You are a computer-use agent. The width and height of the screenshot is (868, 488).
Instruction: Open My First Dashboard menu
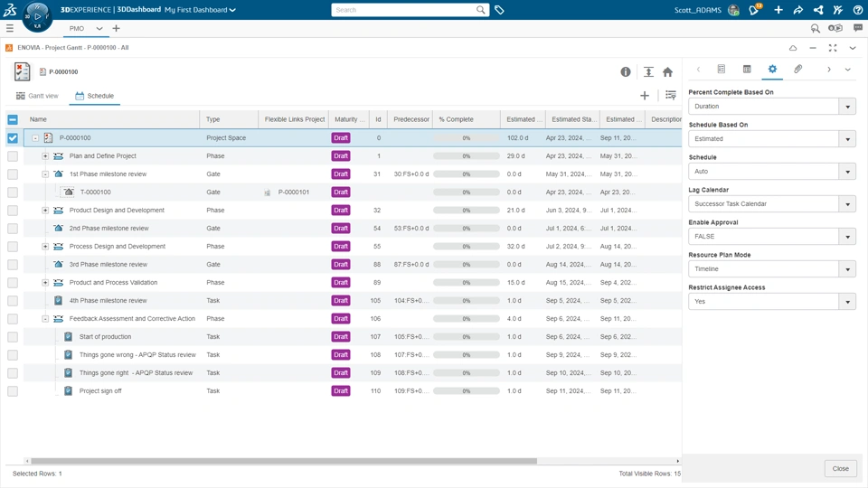[x=200, y=9]
